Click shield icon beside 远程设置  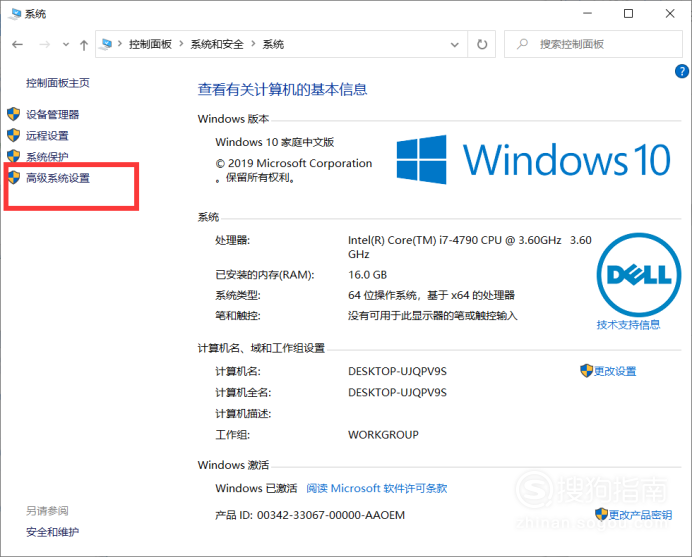click(14, 135)
